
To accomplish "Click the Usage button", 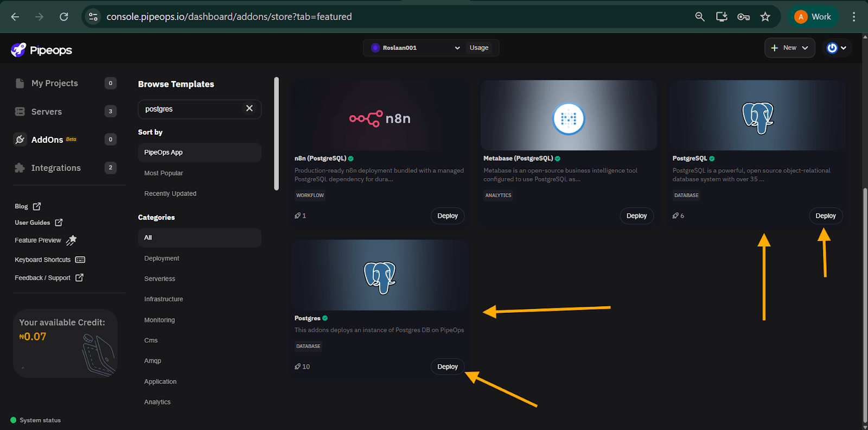I will 479,48.
